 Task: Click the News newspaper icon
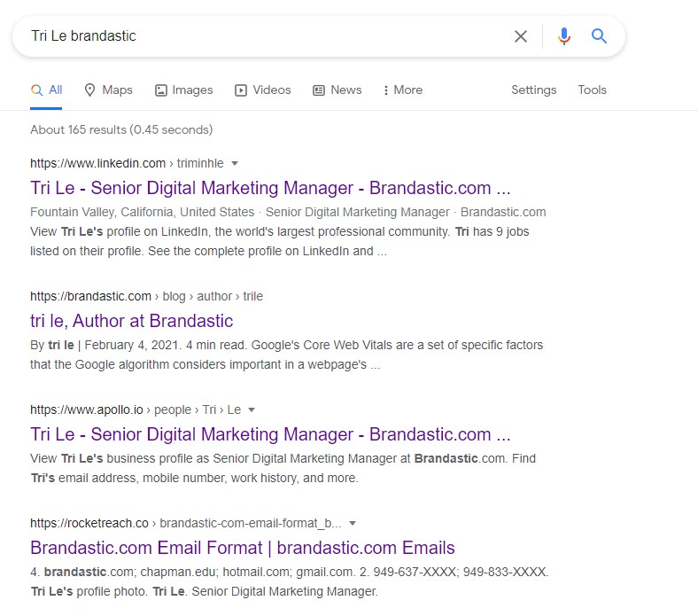point(319,90)
